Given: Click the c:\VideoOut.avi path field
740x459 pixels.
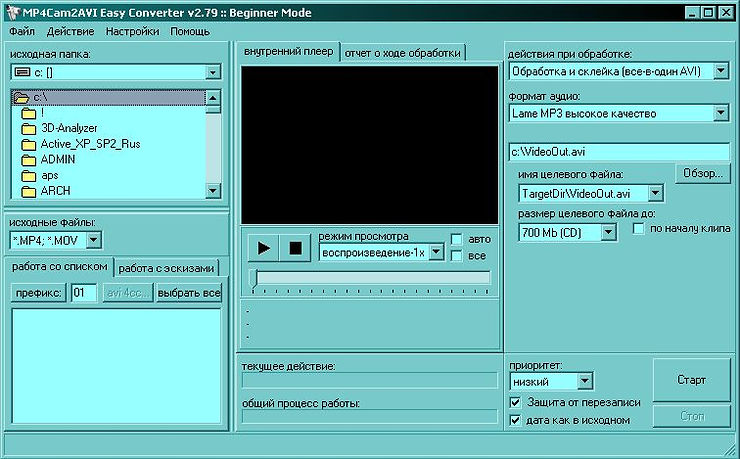Looking at the screenshot, I should click(619, 152).
